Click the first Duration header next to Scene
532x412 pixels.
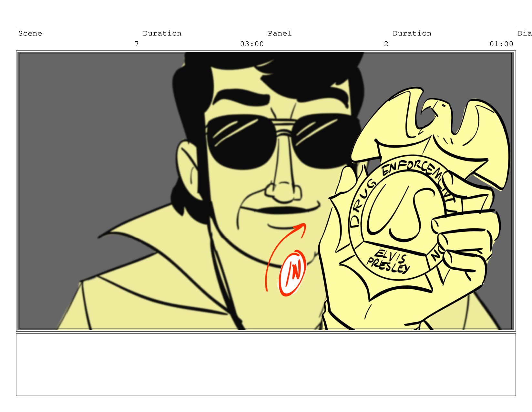point(162,33)
